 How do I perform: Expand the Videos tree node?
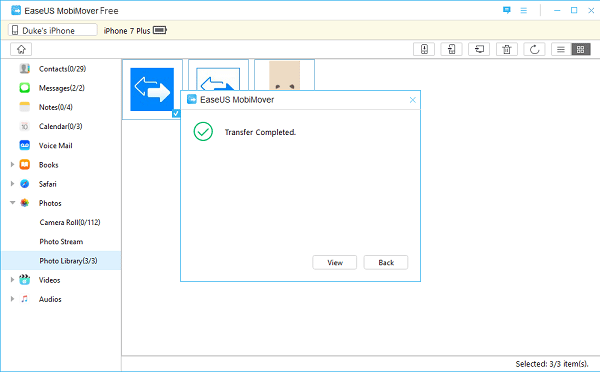pos(12,280)
